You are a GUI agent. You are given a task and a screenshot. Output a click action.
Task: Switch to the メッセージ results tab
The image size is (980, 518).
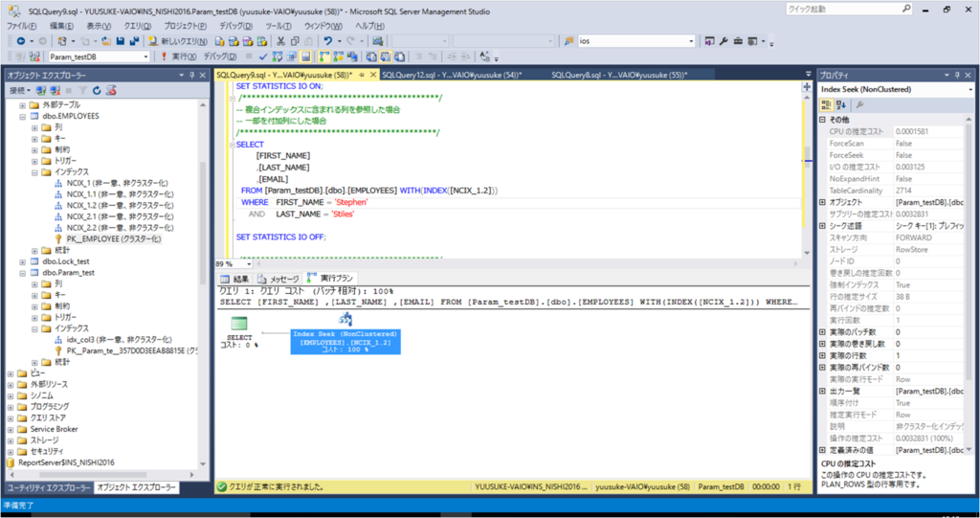[278, 279]
